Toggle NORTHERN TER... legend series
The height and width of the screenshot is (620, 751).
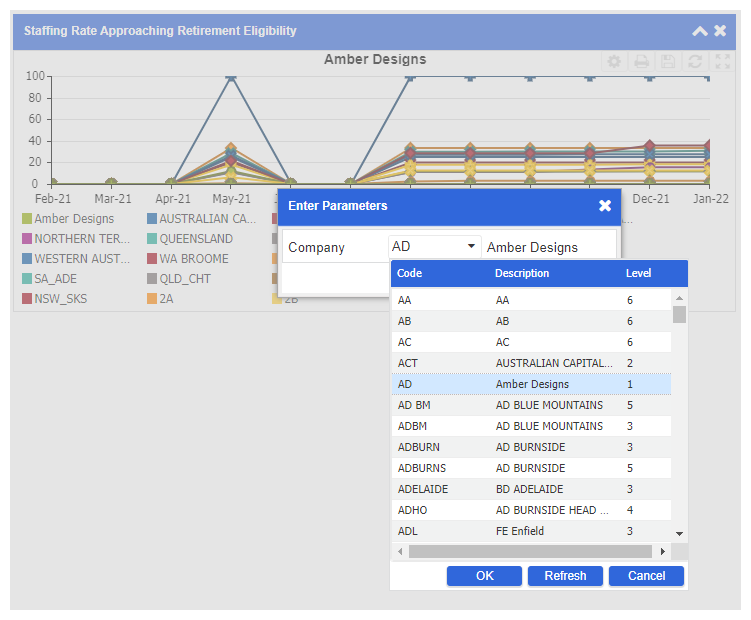76,239
